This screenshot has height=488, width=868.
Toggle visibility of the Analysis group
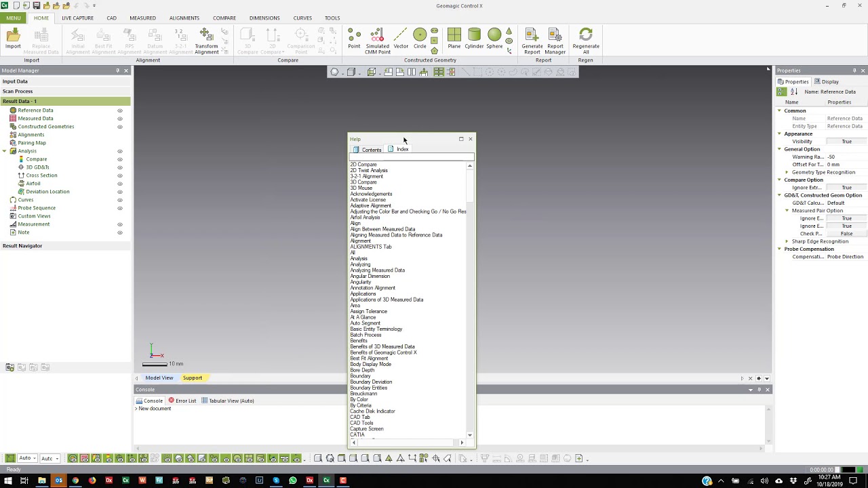[120, 151]
